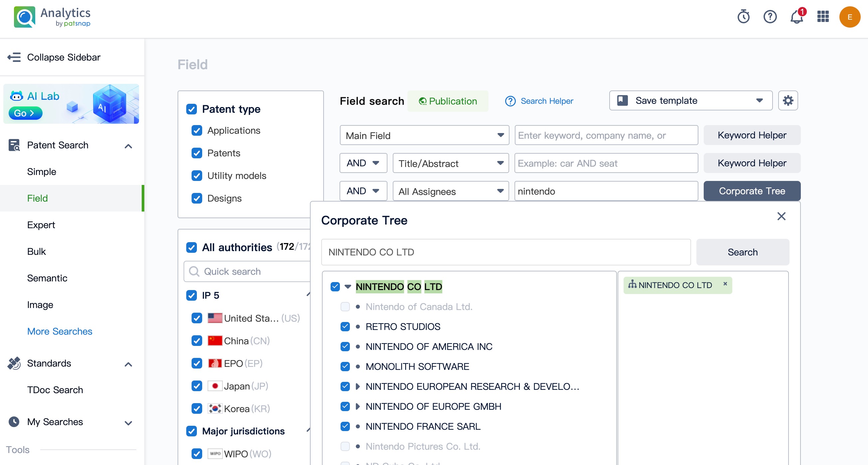Click the history timer icon in header
The height and width of the screenshot is (465, 868).
[x=743, y=17]
